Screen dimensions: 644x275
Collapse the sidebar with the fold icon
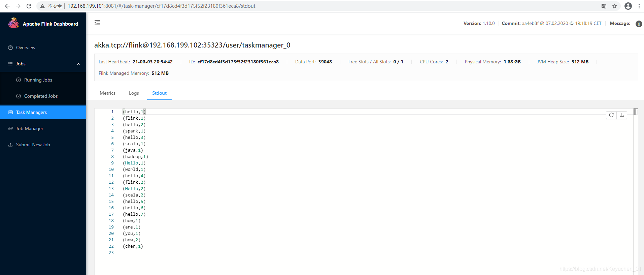97,23
